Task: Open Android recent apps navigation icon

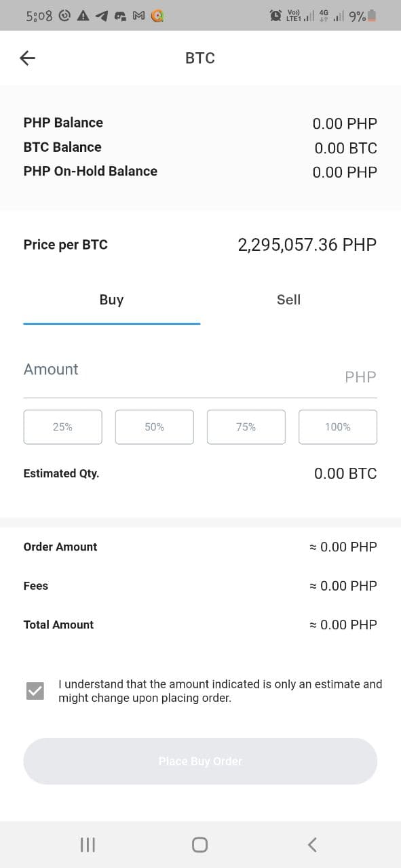Action: click(88, 844)
